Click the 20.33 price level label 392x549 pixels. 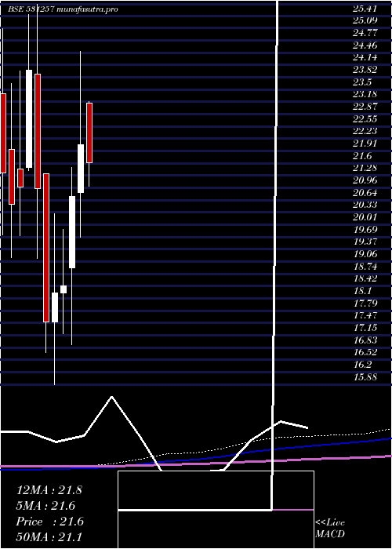tap(365, 205)
